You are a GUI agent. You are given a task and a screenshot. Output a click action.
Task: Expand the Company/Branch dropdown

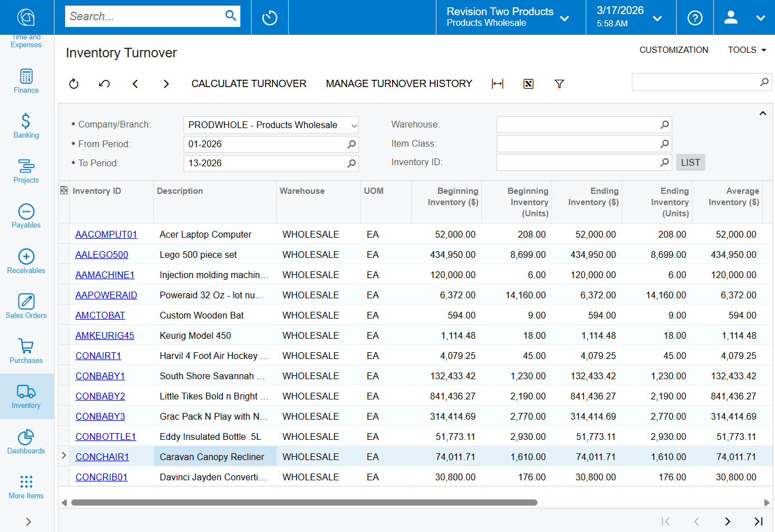point(354,125)
